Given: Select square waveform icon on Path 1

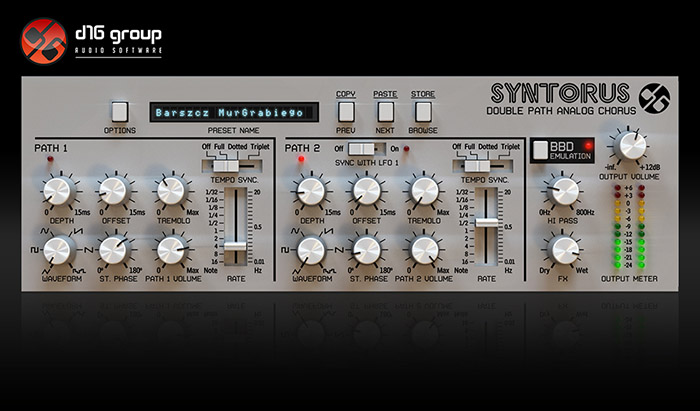Looking at the screenshot, I should pos(34,250).
